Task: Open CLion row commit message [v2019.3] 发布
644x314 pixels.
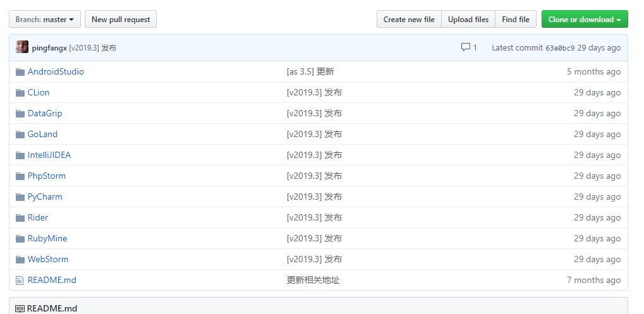Action: point(314,93)
